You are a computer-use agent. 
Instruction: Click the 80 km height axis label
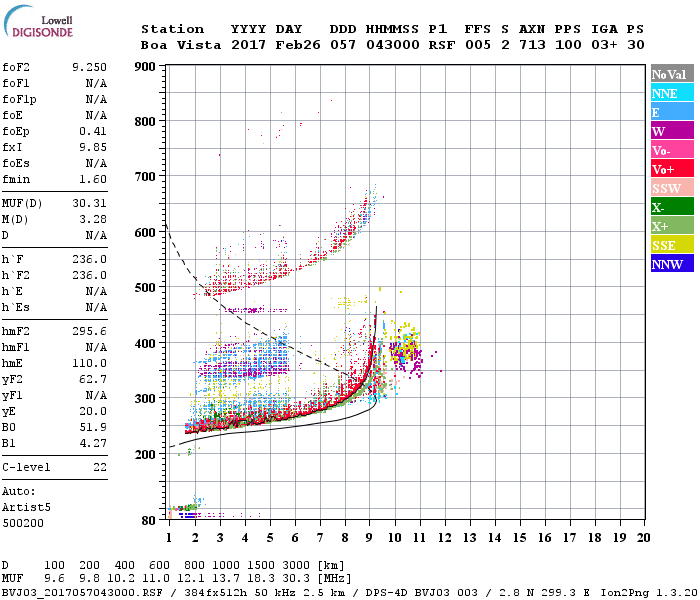(x=149, y=521)
